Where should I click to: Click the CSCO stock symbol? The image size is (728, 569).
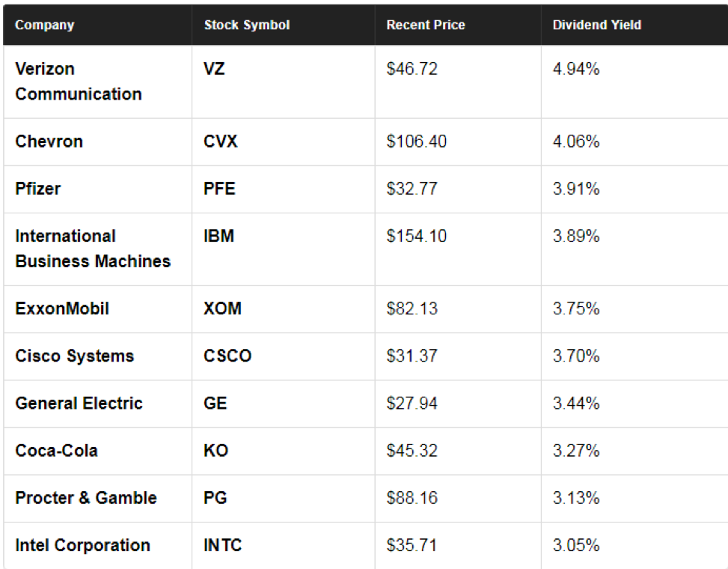tap(227, 356)
